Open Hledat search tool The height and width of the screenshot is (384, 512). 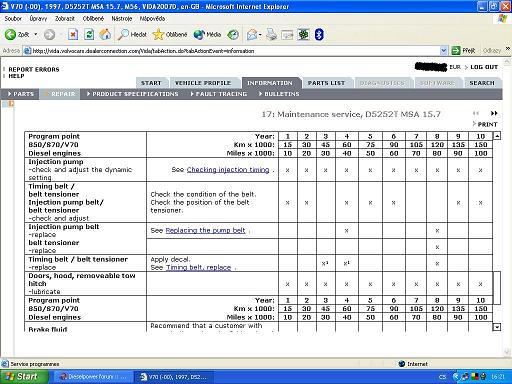coord(132,34)
